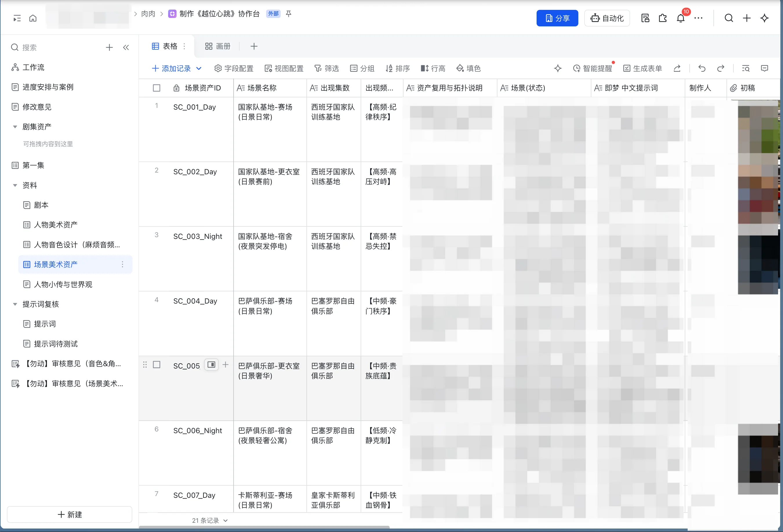This screenshot has width=783, height=532.
Task: Open 填色 fill color tool
Action: pyautogui.click(x=468, y=68)
